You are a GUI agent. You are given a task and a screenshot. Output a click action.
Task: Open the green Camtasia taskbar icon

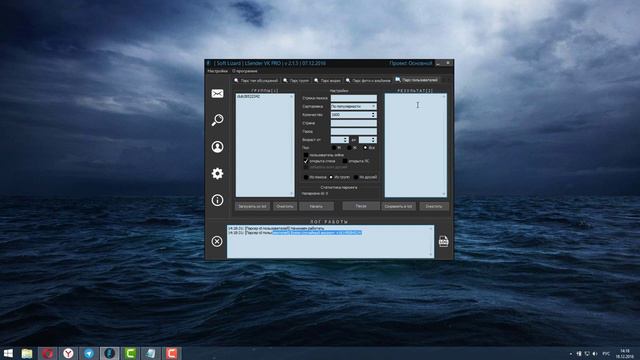point(130,353)
